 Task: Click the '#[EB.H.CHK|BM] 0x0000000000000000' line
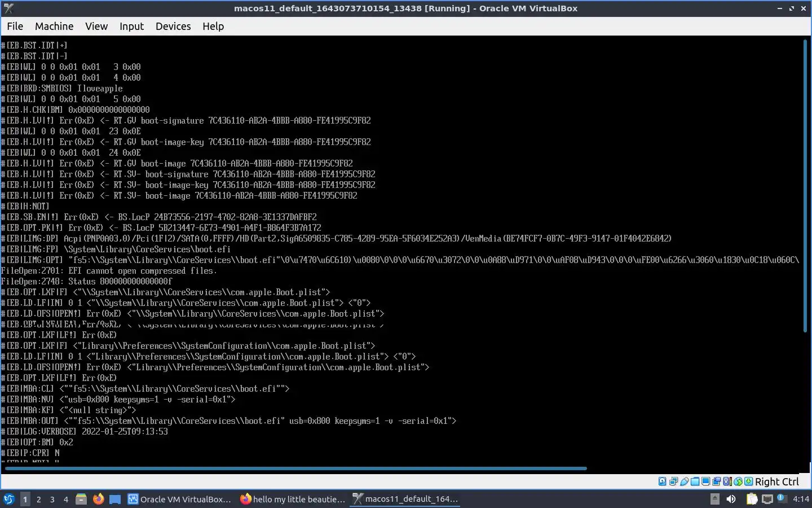pyautogui.click(x=76, y=110)
